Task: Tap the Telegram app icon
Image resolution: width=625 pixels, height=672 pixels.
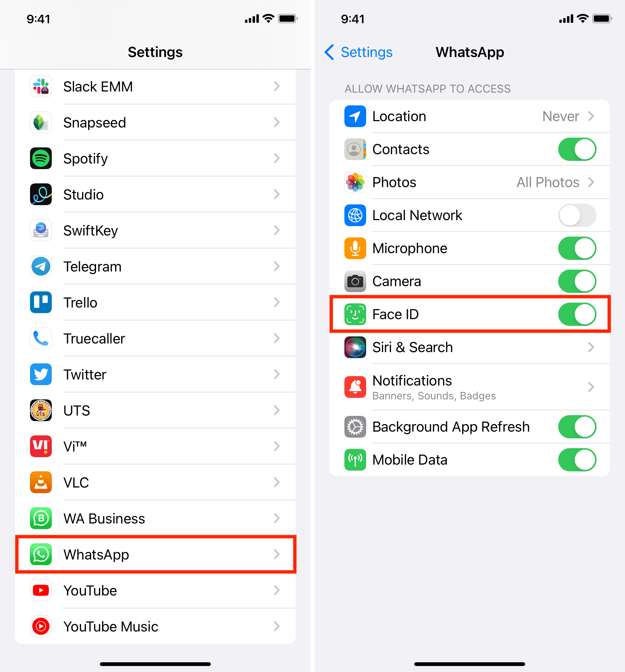Action: pyautogui.click(x=41, y=266)
